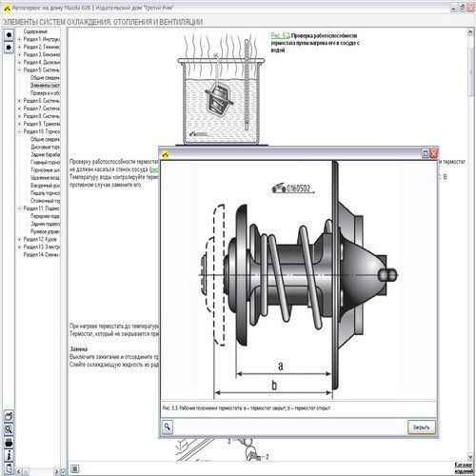Open 'Удаление возд...' tree item
Viewport: 476px width, 476px height.
click(x=45, y=178)
